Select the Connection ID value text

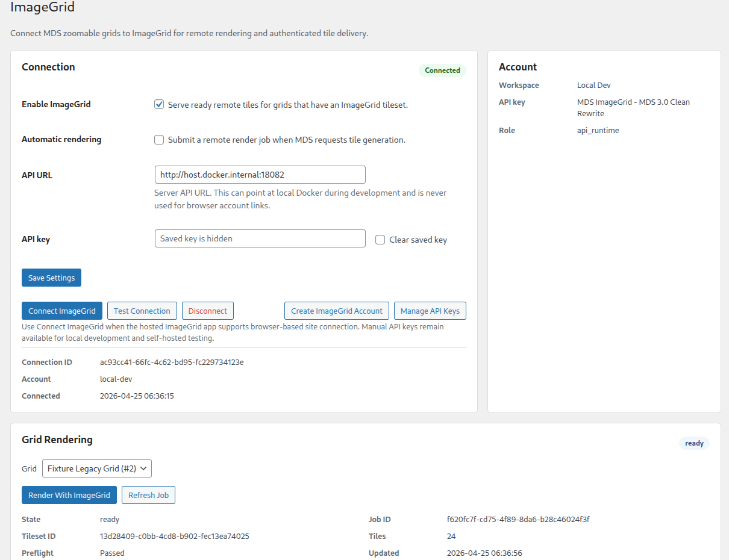pyautogui.click(x=172, y=362)
